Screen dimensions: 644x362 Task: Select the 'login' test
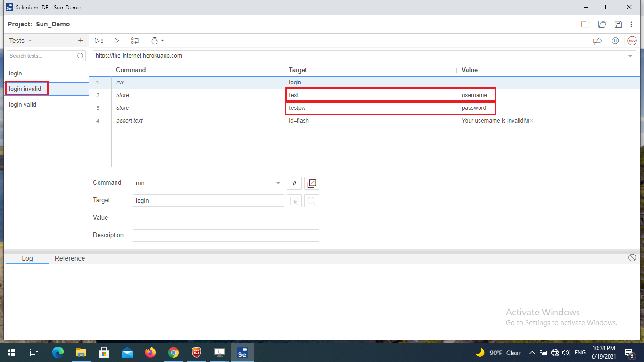tap(46, 74)
